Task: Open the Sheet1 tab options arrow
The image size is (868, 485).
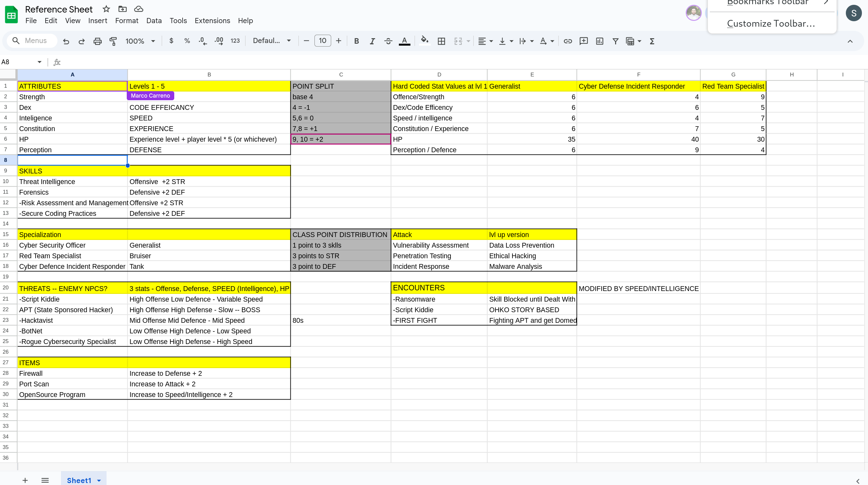Action: (99, 480)
